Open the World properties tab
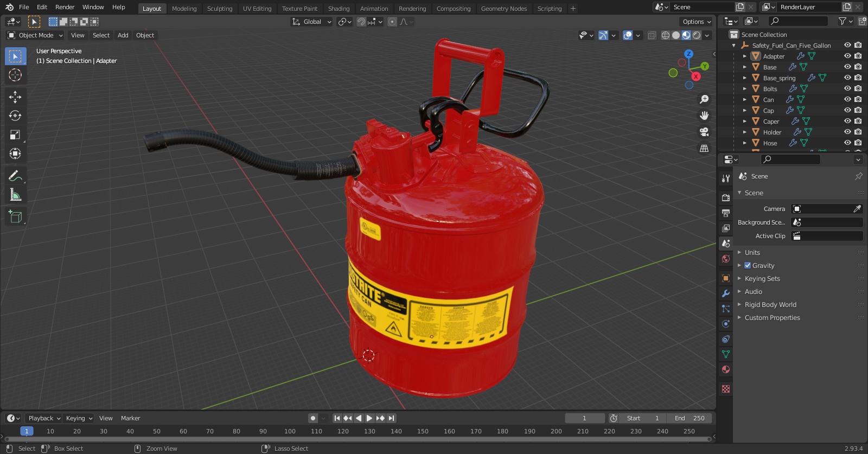868x454 pixels. [726, 259]
